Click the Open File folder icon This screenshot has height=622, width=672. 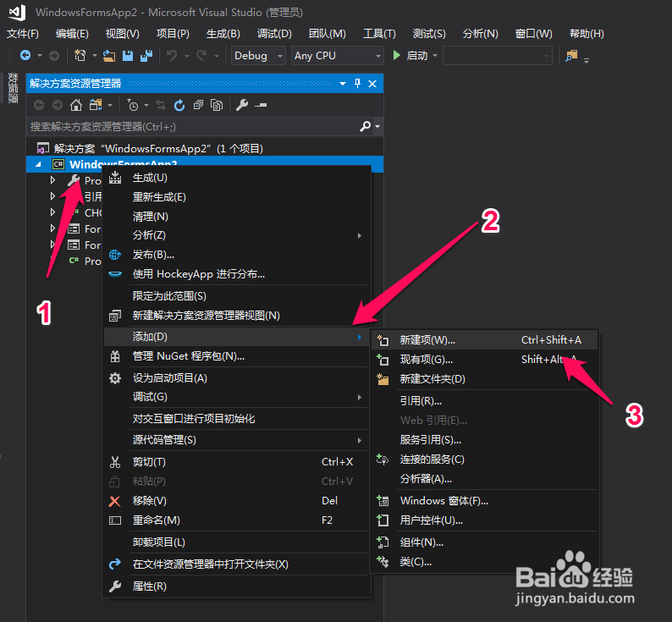[109, 56]
